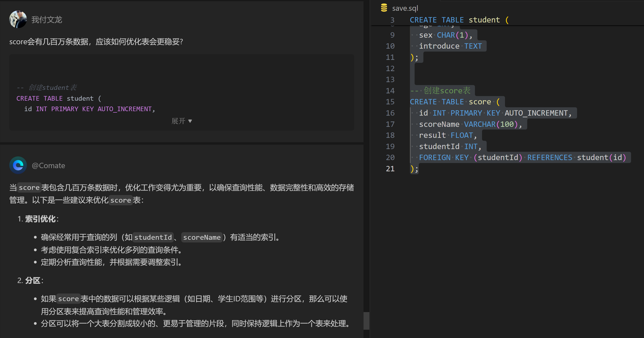Click the Comate assistant logo icon
The width and height of the screenshot is (644, 338).
click(18, 165)
